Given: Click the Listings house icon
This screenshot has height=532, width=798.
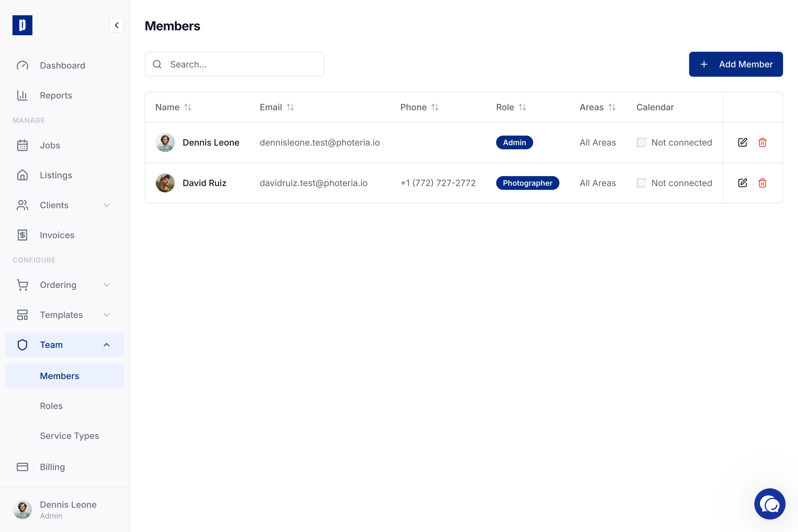Looking at the screenshot, I should (x=22, y=175).
